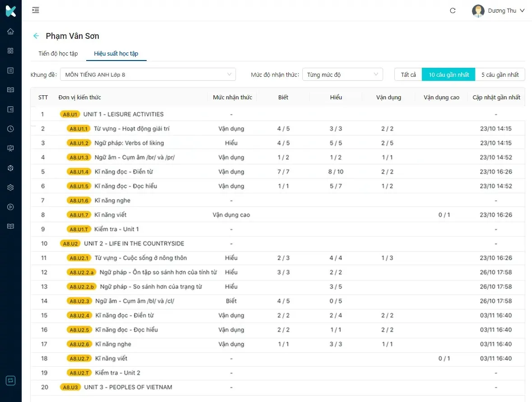This screenshot has height=402, width=532.
Task: Select the "5 câu gần nhất" option
Action: pyautogui.click(x=500, y=75)
